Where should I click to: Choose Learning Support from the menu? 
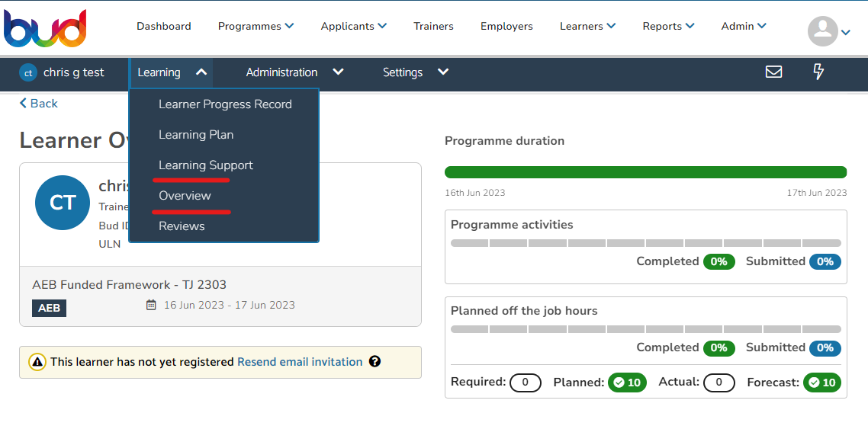[206, 165]
